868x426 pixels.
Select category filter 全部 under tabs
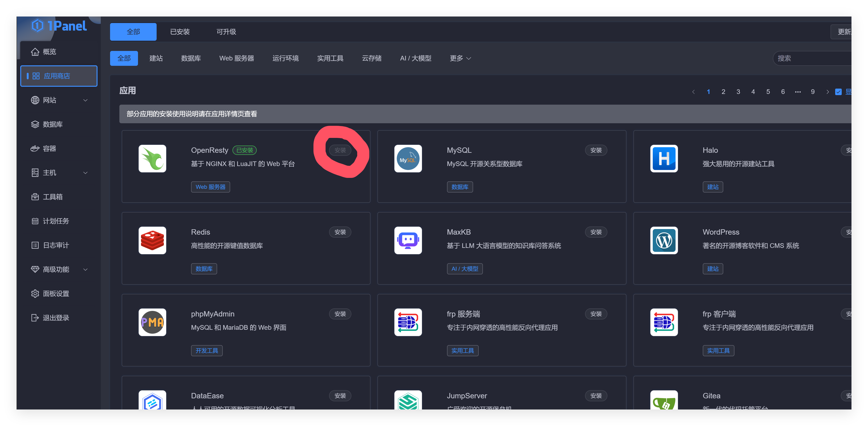pos(124,58)
